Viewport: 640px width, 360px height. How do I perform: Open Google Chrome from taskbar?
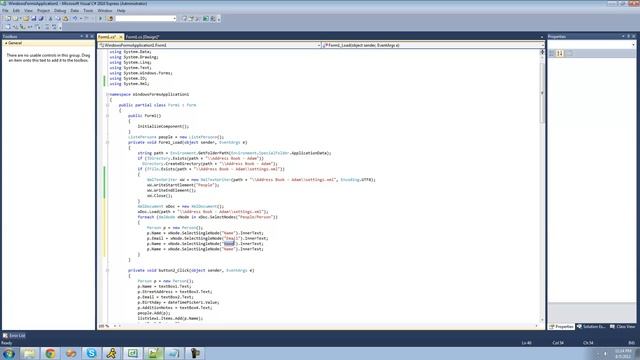pyautogui.click(x=50, y=353)
